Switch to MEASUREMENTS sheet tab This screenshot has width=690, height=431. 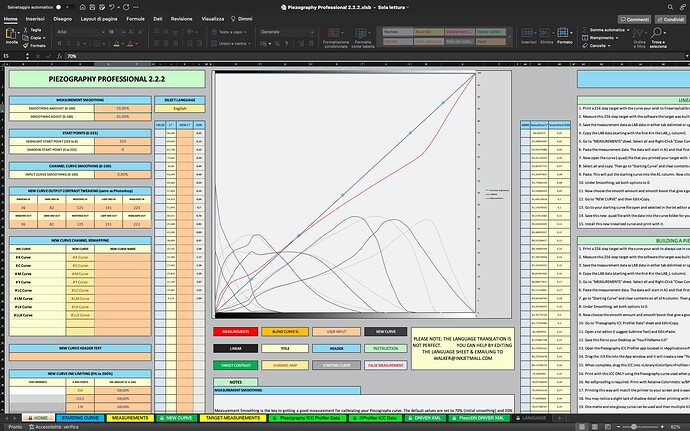click(130, 418)
